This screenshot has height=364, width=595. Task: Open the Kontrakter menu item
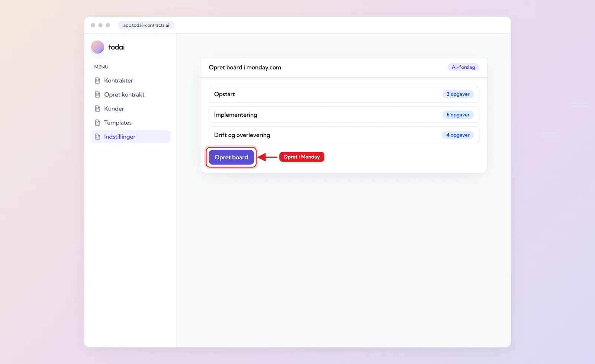[x=131, y=81]
